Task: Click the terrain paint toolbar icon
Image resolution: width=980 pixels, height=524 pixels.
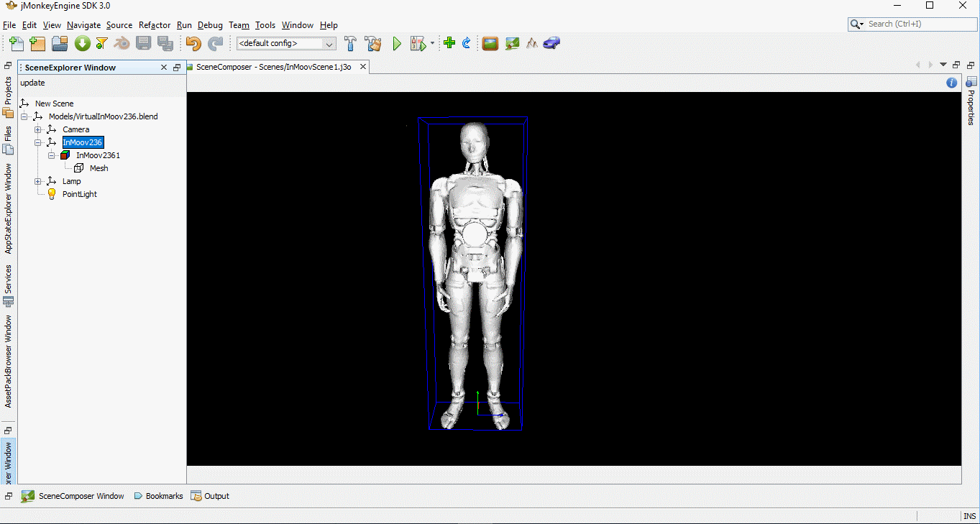Action: click(x=512, y=43)
